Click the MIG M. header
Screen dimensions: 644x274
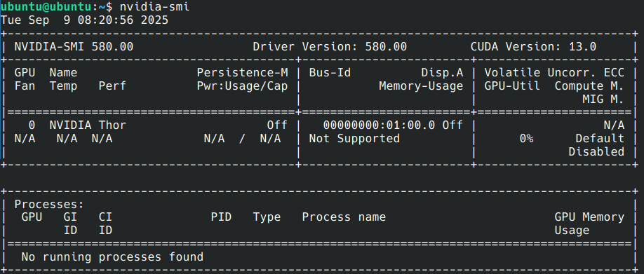click(603, 99)
